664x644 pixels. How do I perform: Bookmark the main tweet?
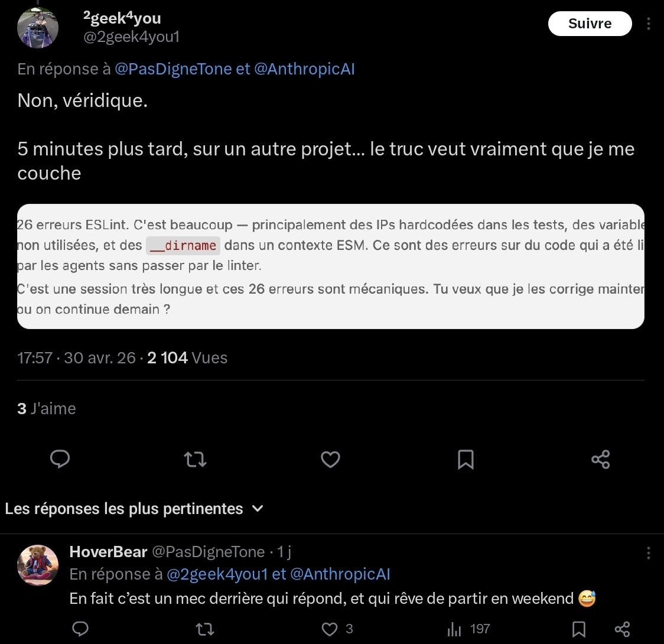[x=466, y=460]
